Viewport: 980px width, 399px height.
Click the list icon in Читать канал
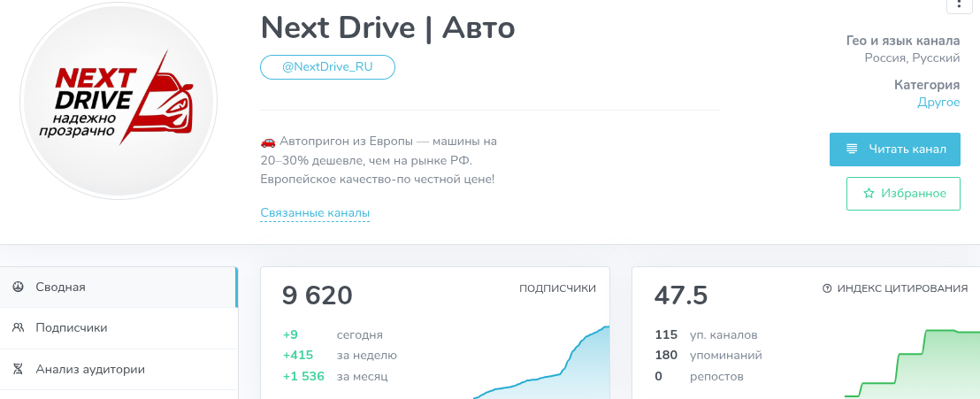click(x=851, y=149)
